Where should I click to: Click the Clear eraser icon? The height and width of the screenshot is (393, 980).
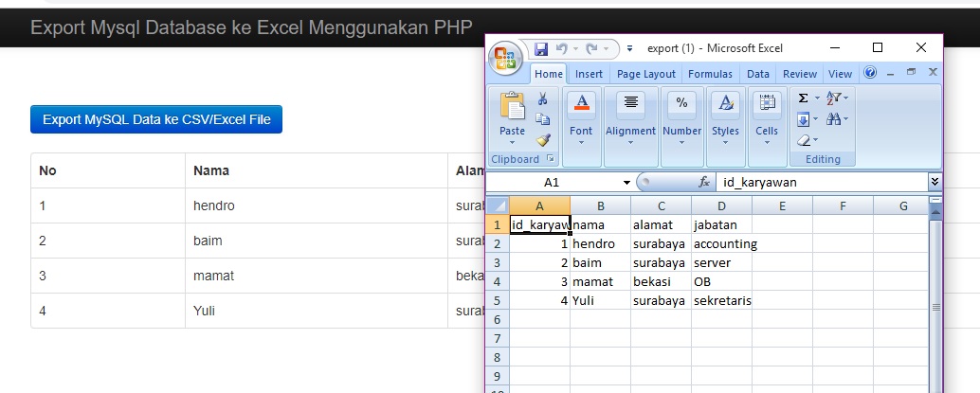click(x=804, y=140)
